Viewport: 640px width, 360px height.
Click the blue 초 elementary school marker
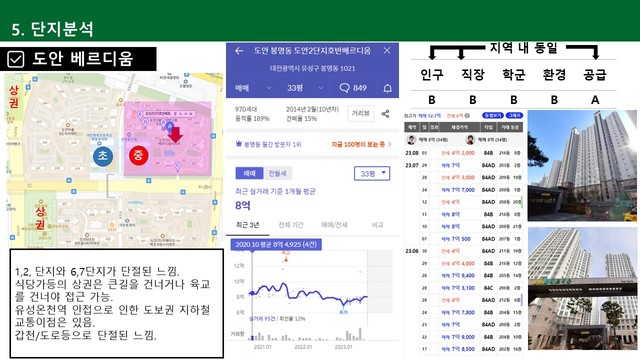(x=102, y=156)
